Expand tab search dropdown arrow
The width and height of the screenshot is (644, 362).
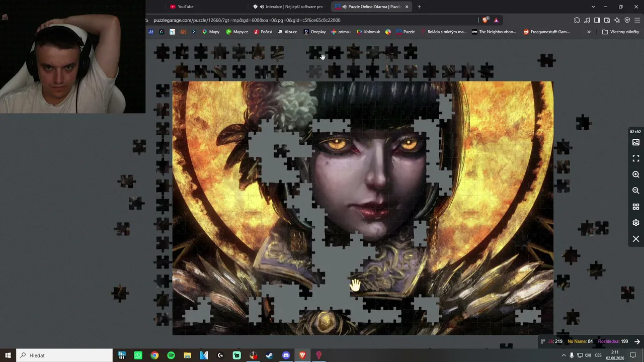tap(593, 7)
